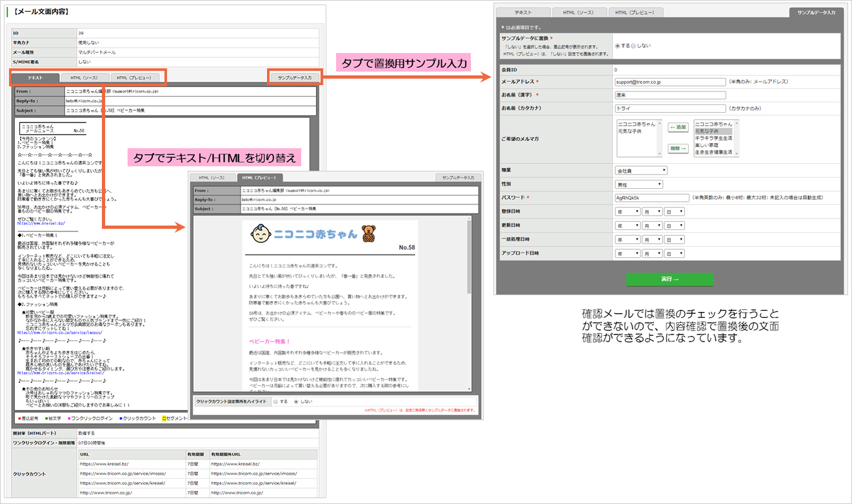852x504 pixels.
Task: Open the 登録日時 year dropdown
Action: pos(628,211)
